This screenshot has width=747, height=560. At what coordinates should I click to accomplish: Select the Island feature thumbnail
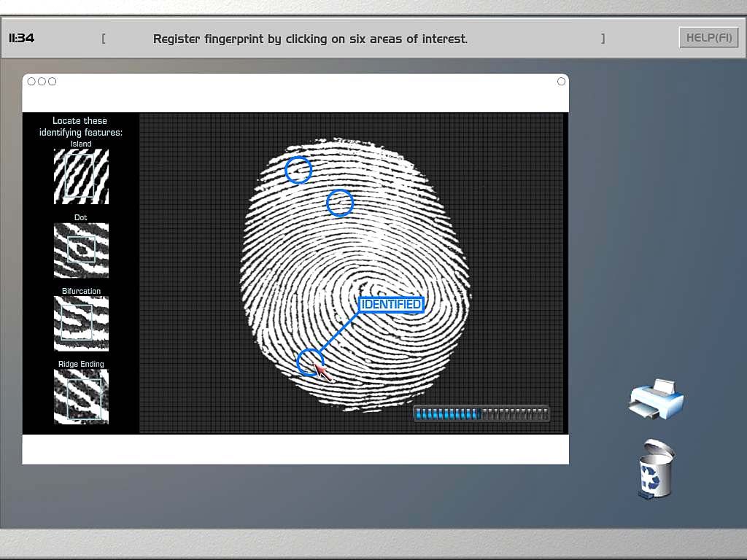[x=81, y=176]
